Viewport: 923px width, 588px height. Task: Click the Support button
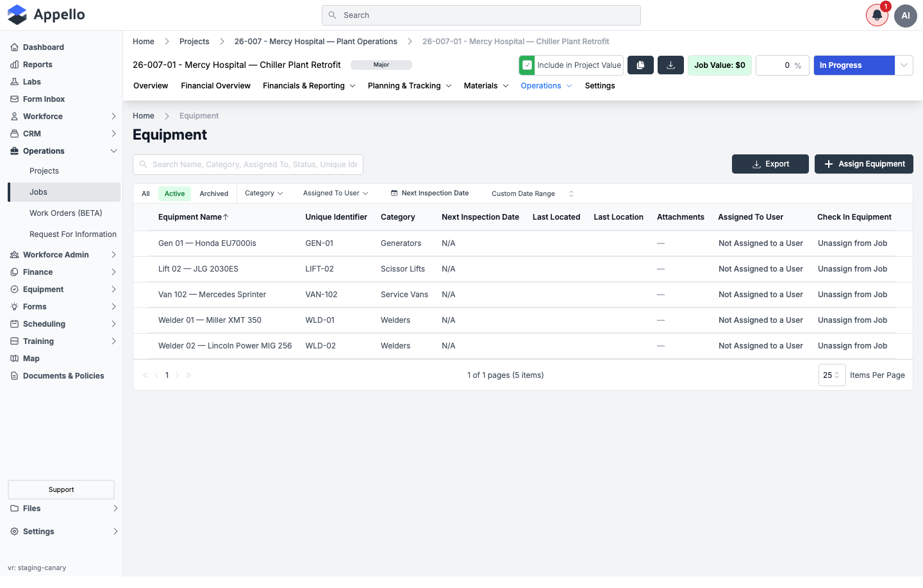(x=61, y=489)
